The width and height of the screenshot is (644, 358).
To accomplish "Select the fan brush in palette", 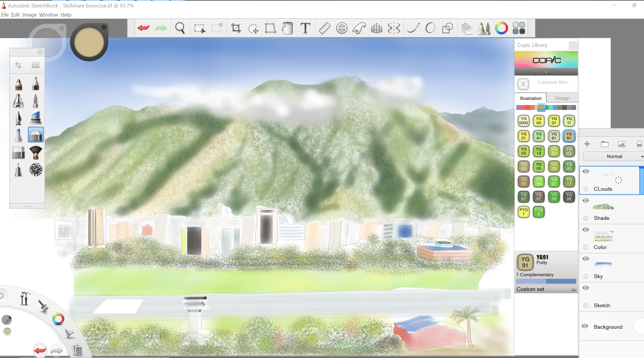I will (36, 152).
